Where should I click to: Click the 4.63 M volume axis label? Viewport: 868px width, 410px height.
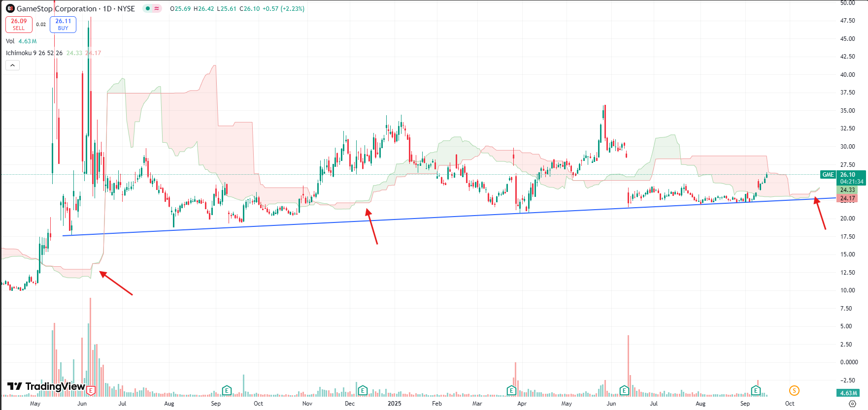pyautogui.click(x=848, y=393)
